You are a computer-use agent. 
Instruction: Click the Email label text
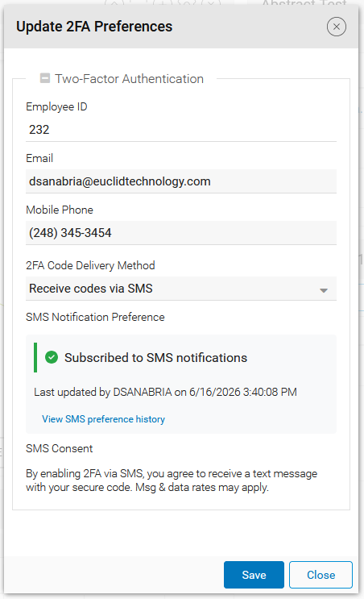click(x=39, y=158)
